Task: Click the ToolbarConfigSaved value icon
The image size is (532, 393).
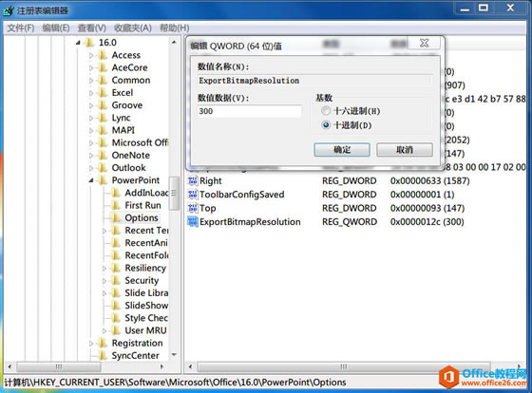Action: [x=192, y=195]
